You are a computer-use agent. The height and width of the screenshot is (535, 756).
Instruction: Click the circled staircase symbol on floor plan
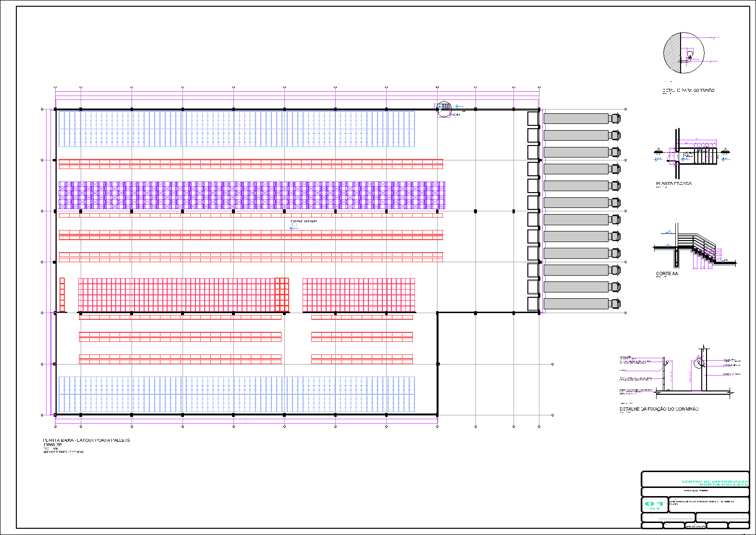click(444, 109)
